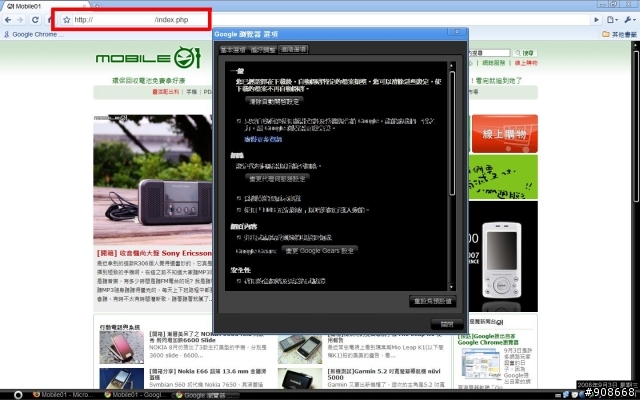This screenshot has width=640, height=400.
Task: Click the options dialog vertical scrollbar thumb
Action: [x=452, y=133]
